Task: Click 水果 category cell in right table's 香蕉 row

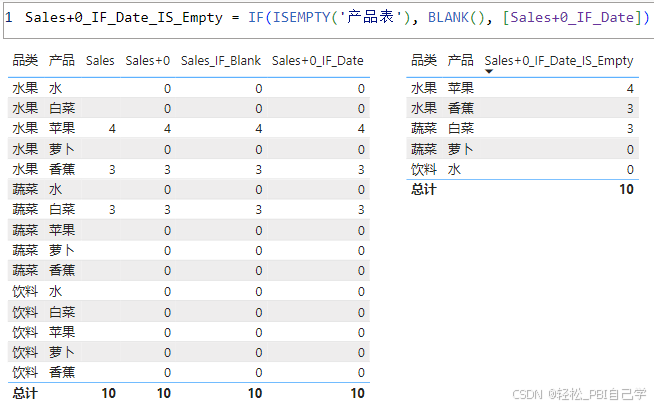Action: pos(424,108)
